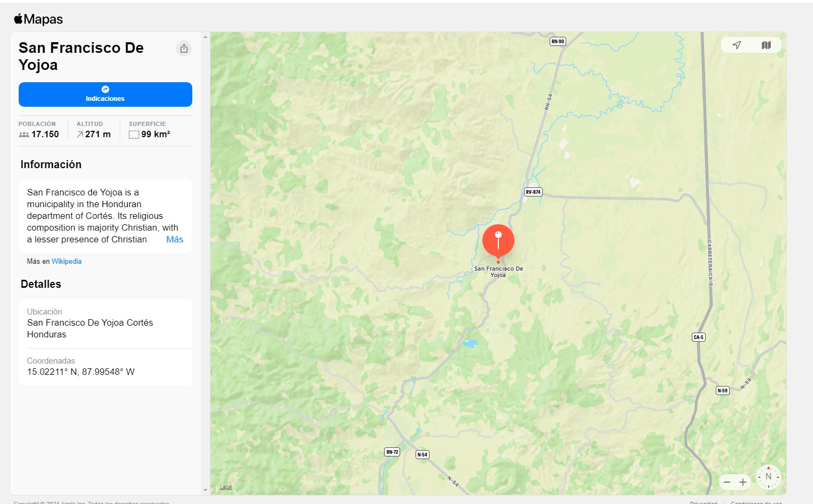This screenshot has width=813, height=504.
Task: Click the share icon beside the place title
Action: pos(184,49)
